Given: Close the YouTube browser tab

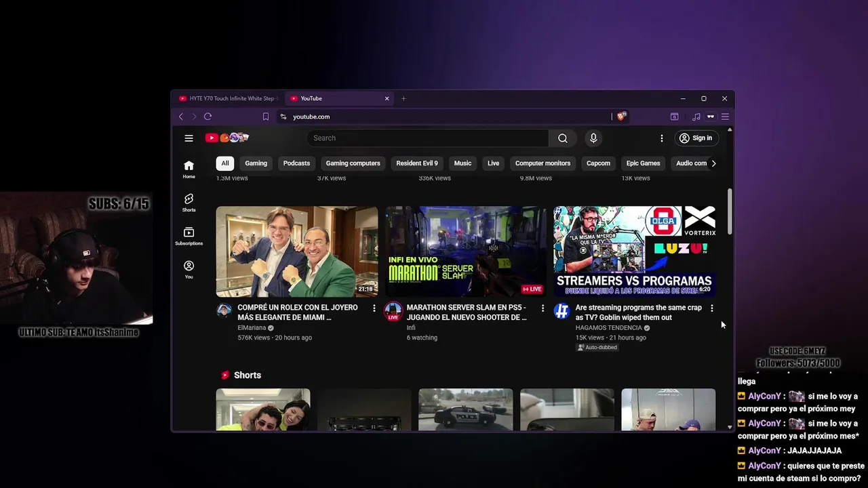Looking at the screenshot, I should (387, 98).
